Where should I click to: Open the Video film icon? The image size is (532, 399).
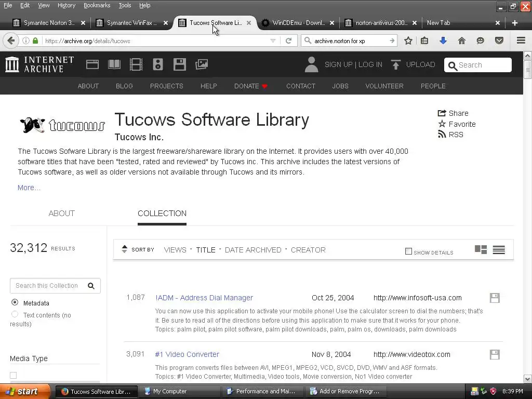tap(136, 64)
